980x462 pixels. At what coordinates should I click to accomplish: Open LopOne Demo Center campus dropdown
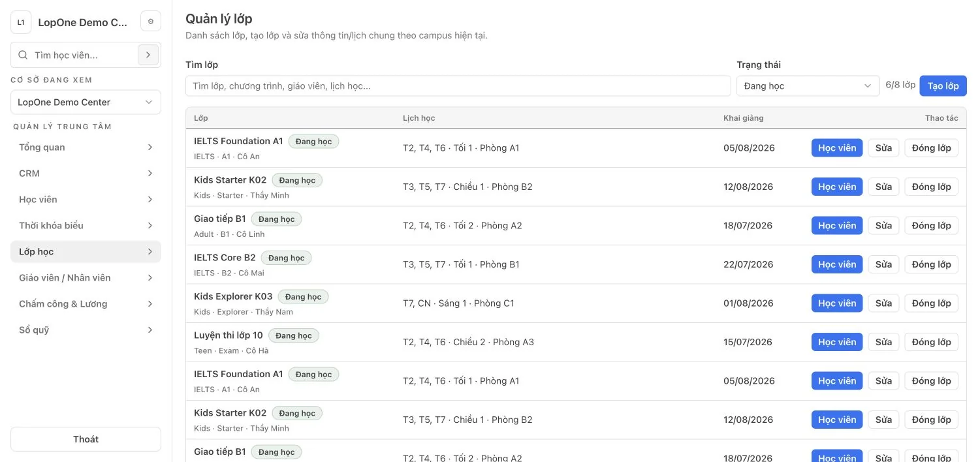click(x=86, y=102)
